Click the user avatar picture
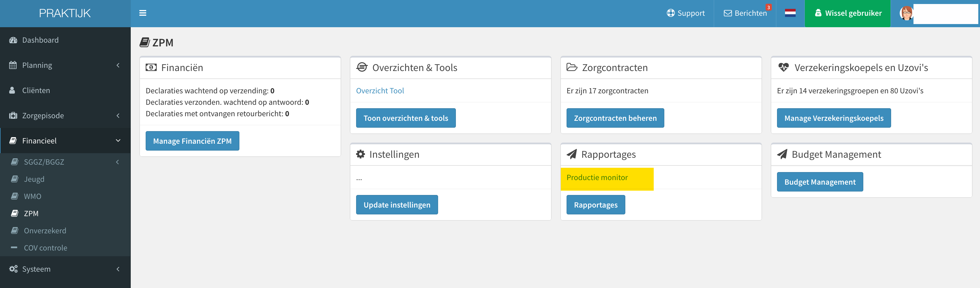The width and height of the screenshot is (980, 288). tap(906, 13)
